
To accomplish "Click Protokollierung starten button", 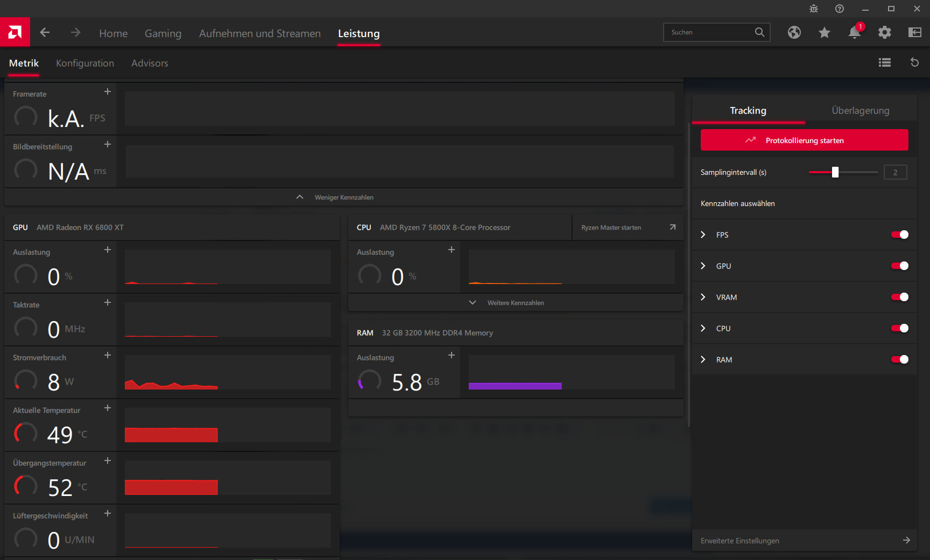I will tap(805, 140).
